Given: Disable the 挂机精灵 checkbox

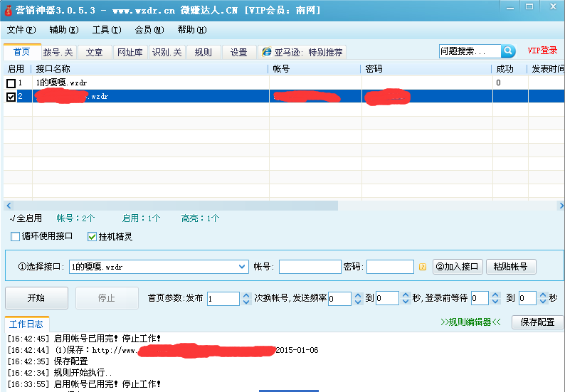Looking at the screenshot, I should 92,237.
